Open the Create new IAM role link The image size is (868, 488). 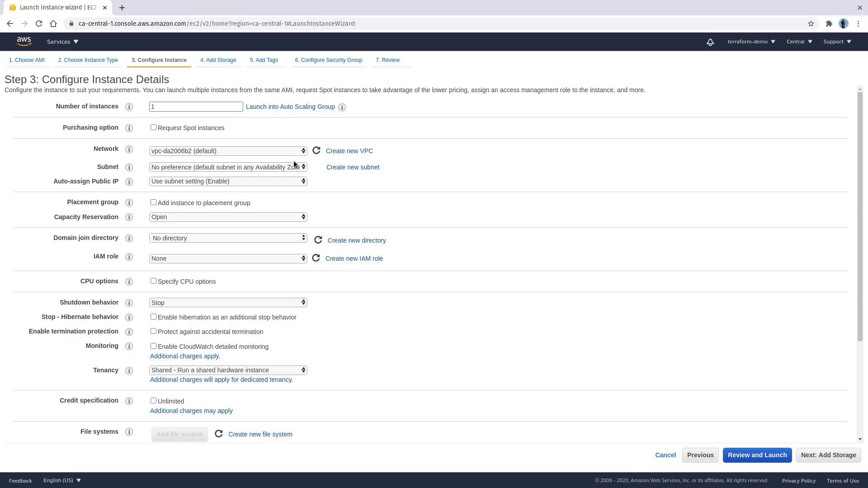(354, 258)
